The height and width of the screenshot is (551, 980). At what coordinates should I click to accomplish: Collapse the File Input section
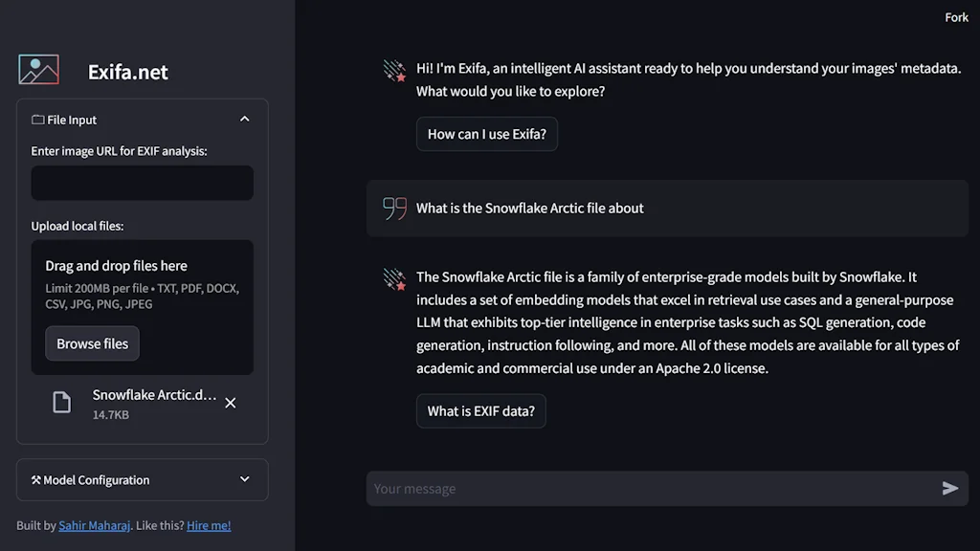[x=245, y=119]
